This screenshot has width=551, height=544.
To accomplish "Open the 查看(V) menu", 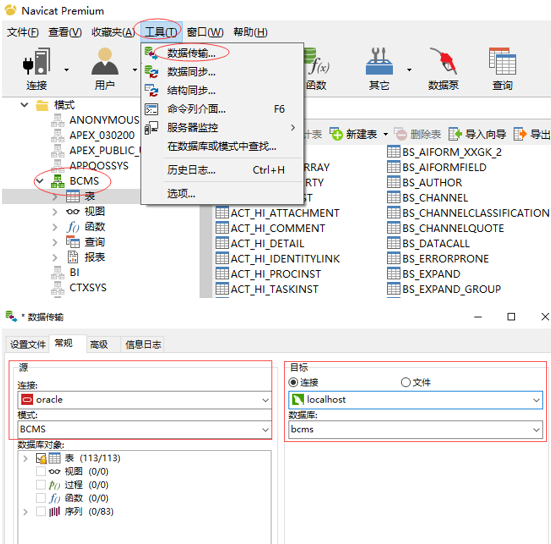I will (x=65, y=32).
